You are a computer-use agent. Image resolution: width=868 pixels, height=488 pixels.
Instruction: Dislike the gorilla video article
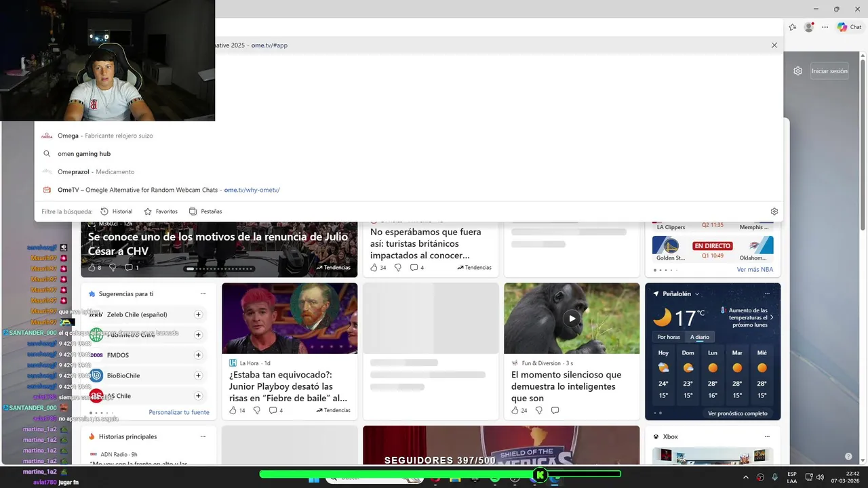pos(538,410)
